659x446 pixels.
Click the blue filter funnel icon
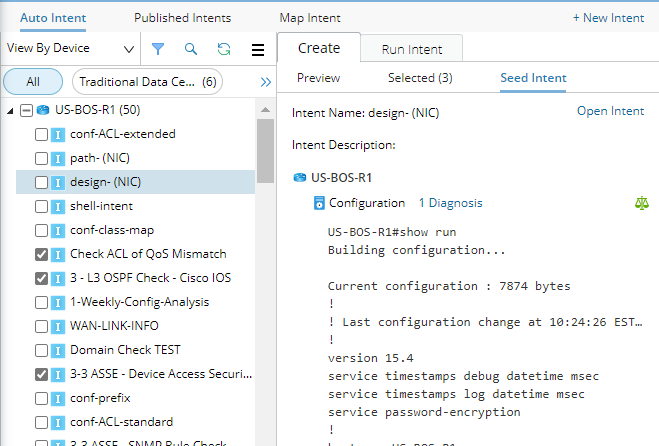pos(158,49)
